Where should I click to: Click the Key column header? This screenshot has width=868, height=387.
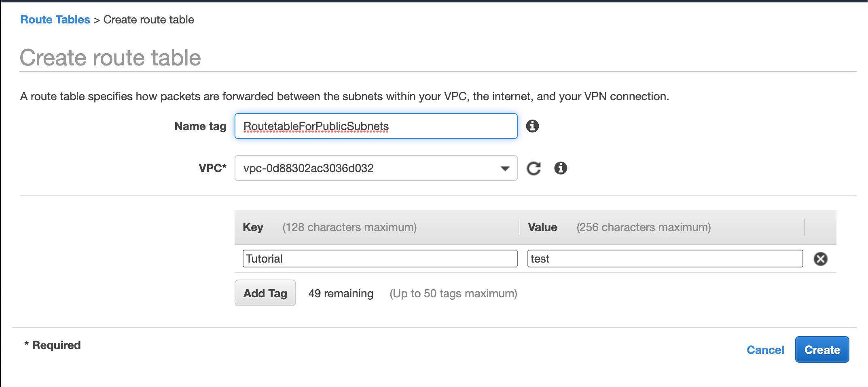click(x=253, y=227)
